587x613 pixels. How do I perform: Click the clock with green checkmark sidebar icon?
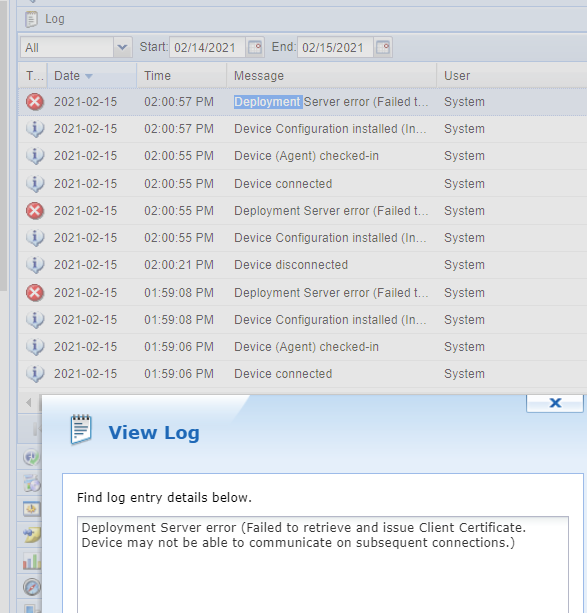point(32,457)
